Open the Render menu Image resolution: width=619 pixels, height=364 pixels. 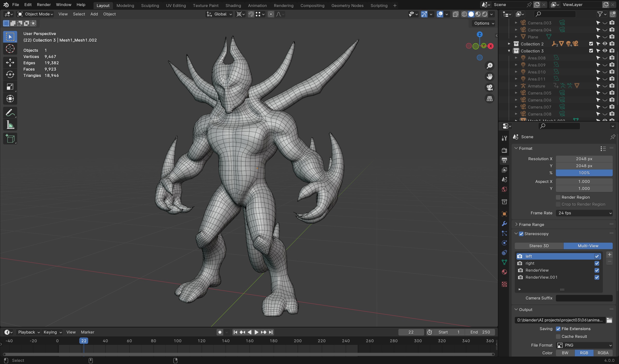[44, 5]
